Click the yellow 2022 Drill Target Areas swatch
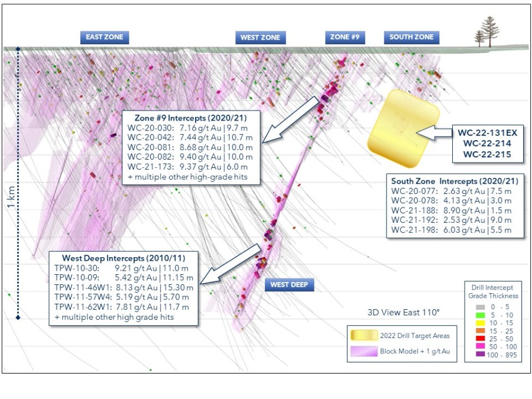The width and height of the screenshot is (532, 399). pyautogui.click(x=364, y=335)
